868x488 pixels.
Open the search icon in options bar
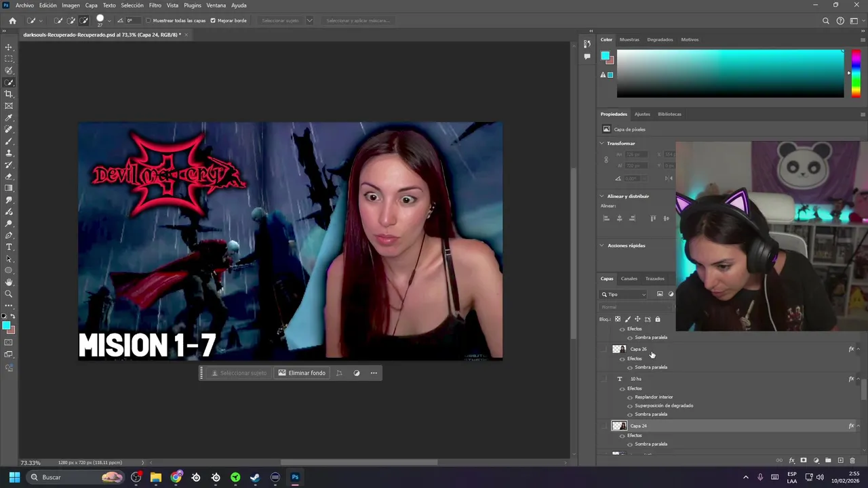pyautogui.click(x=825, y=21)
